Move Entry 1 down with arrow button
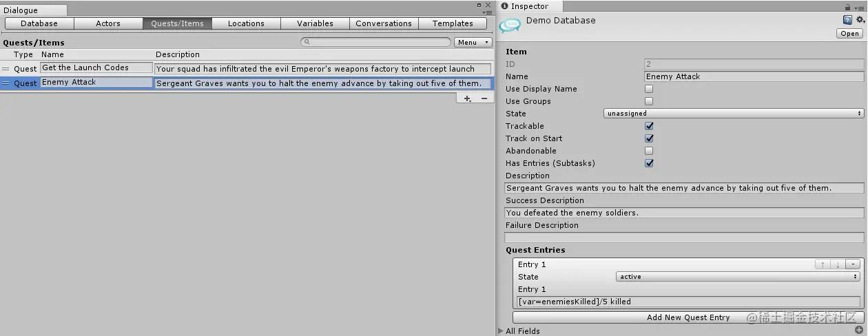The width and height of the screenshot is (868, 336). coord(838,264)
